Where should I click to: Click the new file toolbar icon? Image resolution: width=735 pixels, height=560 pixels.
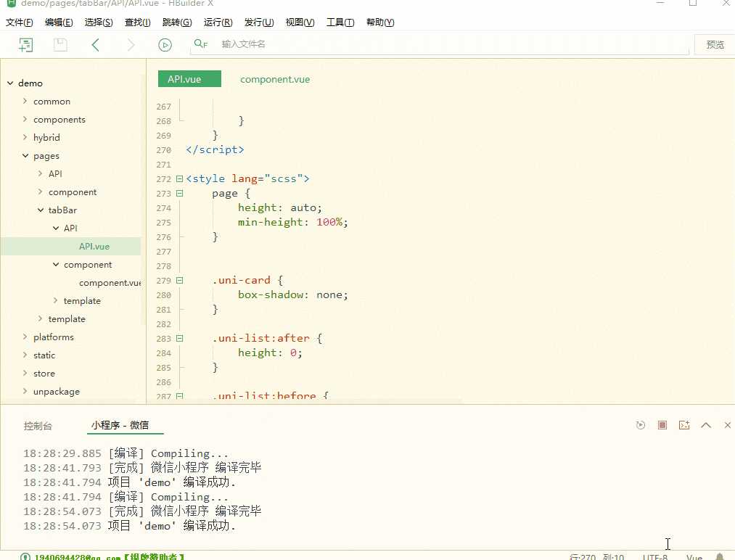26,45
